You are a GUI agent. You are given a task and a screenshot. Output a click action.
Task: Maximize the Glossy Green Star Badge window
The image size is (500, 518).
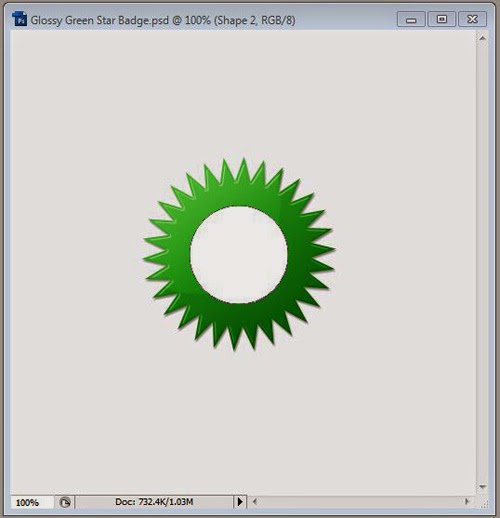coord(442,19)
